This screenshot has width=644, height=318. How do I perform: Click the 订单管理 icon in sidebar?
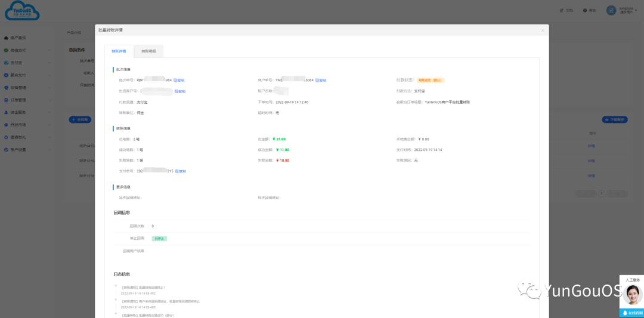pos(6,100)
